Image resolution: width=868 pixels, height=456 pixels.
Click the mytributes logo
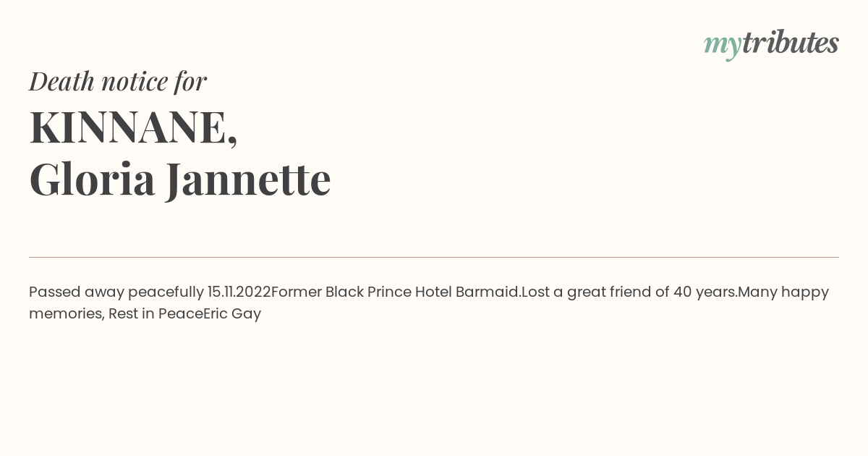tap(771, 44)
